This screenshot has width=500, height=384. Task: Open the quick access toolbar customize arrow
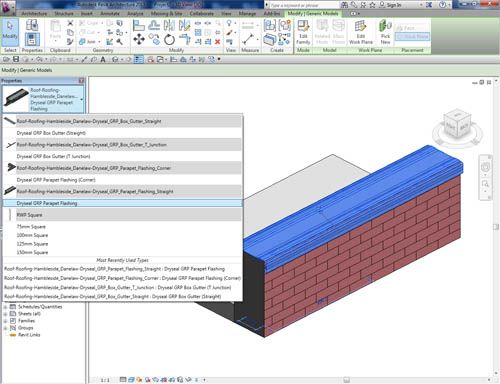tap(219, 59)
